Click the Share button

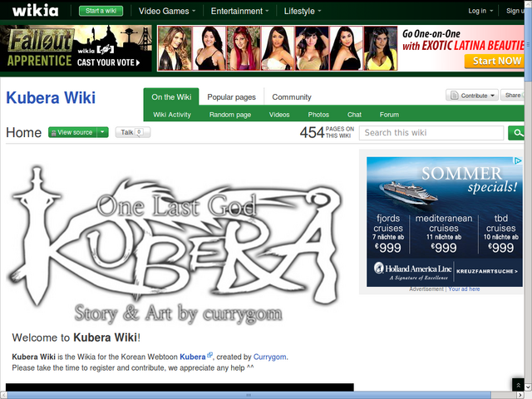point(512,96)
